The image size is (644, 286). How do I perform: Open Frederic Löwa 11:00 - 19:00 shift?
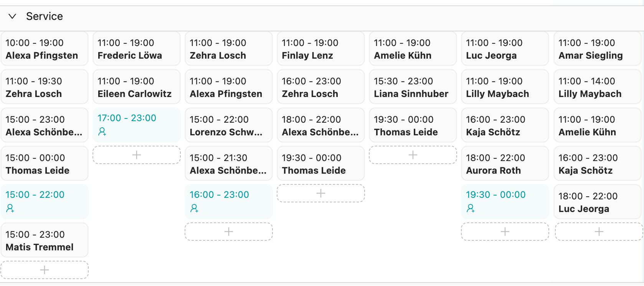click(137, 49)
